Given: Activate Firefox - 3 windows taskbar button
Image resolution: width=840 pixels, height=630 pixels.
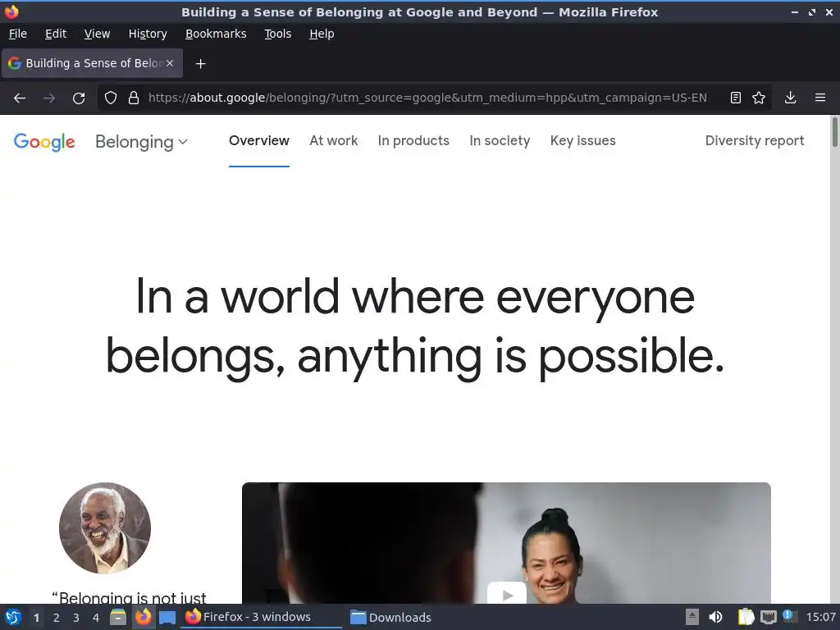Looking at the screenshot, I should 262,617.
